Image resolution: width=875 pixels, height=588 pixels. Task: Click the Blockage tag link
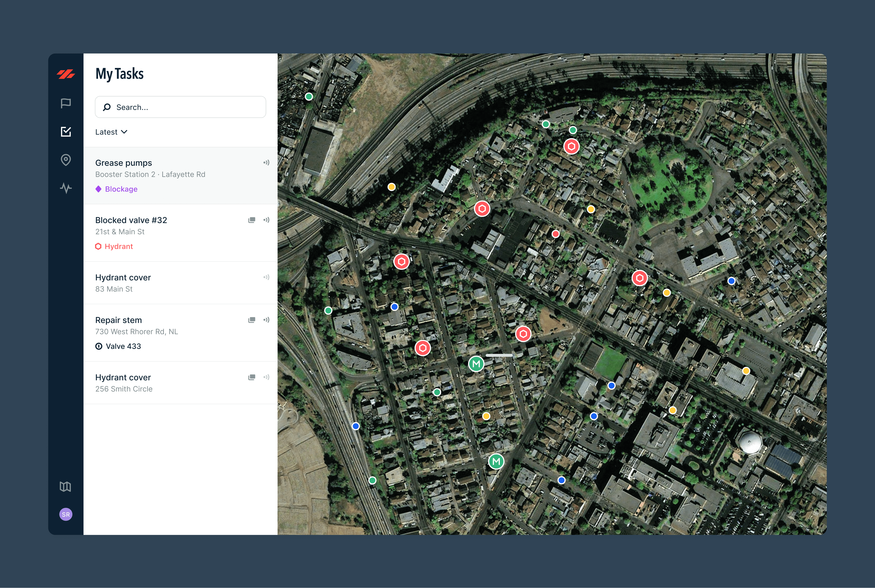[x=121, y=189]
